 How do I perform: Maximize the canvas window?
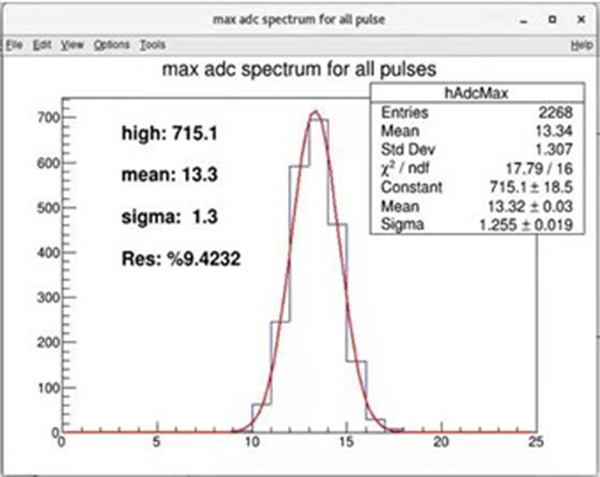pyautogui.click(x=551, y=19)
